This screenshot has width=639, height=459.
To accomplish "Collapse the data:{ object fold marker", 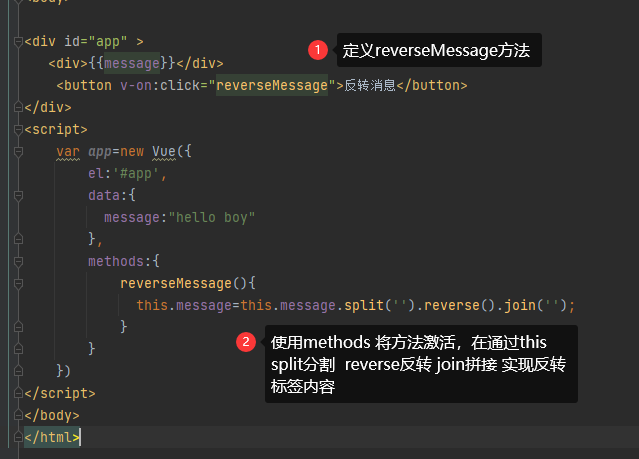I will [18, 196].
